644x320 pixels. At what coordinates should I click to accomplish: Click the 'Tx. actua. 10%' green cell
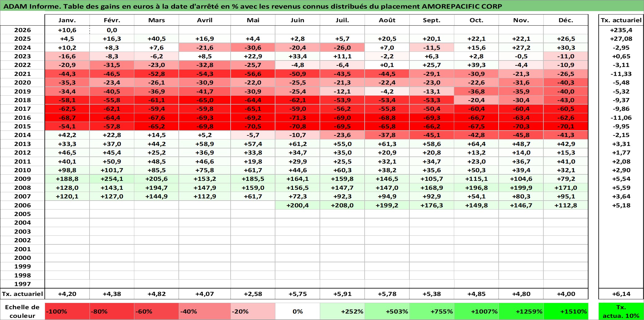click(x=621, y=311)
